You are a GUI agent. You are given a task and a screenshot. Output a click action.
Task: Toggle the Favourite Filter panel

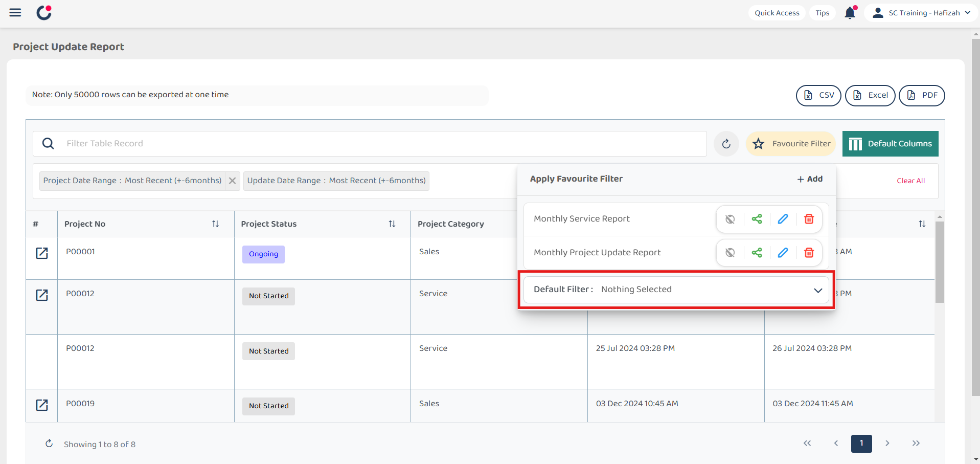pyautogui.click(x=791, y=144)
